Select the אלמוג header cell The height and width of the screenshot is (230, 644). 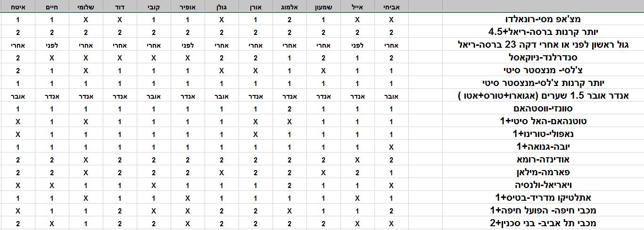(x=289, y=6)
